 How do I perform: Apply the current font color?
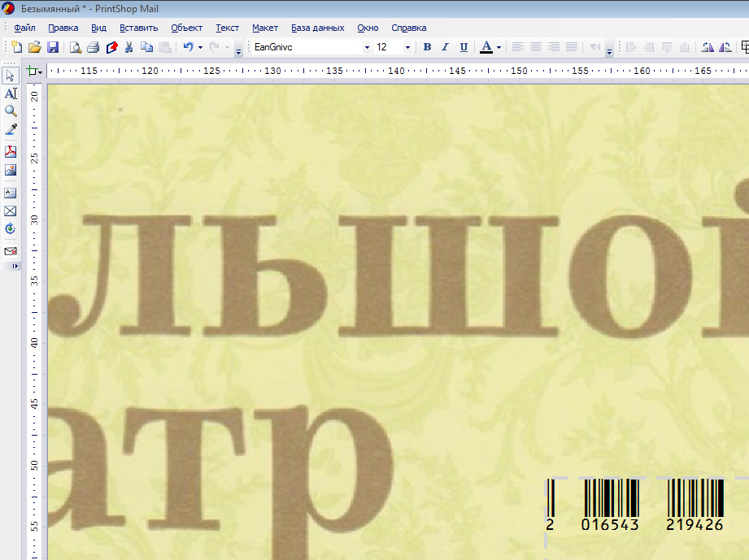[486, 47]
